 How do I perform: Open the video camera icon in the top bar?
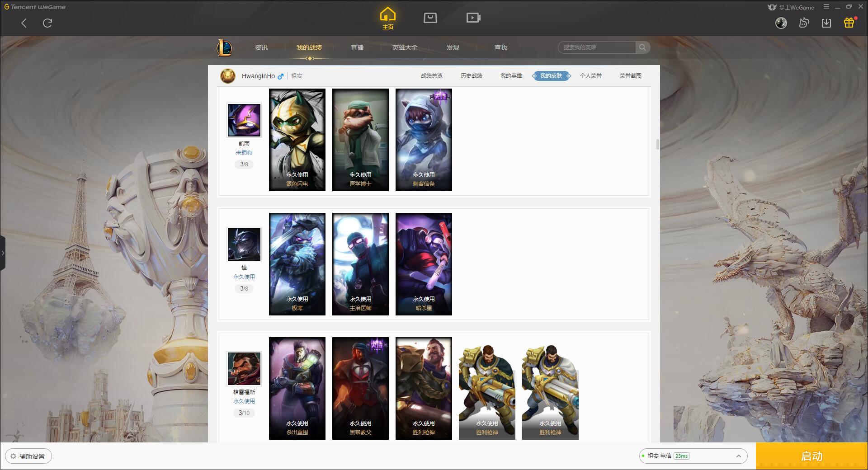[x=473, y=18]
